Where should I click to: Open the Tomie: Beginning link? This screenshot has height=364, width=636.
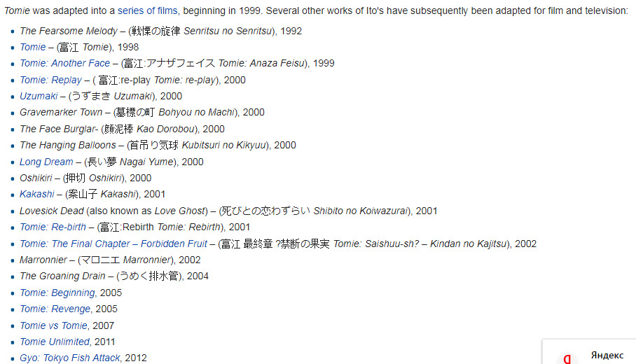[58, 293]
